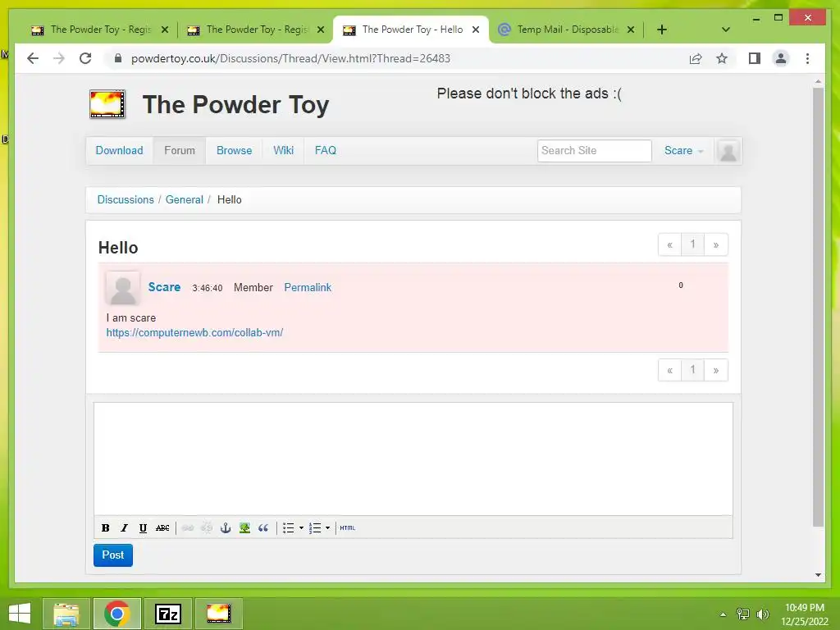Bookmark this page with the star
Screen dimensions: 840x630
coord(722,58)
